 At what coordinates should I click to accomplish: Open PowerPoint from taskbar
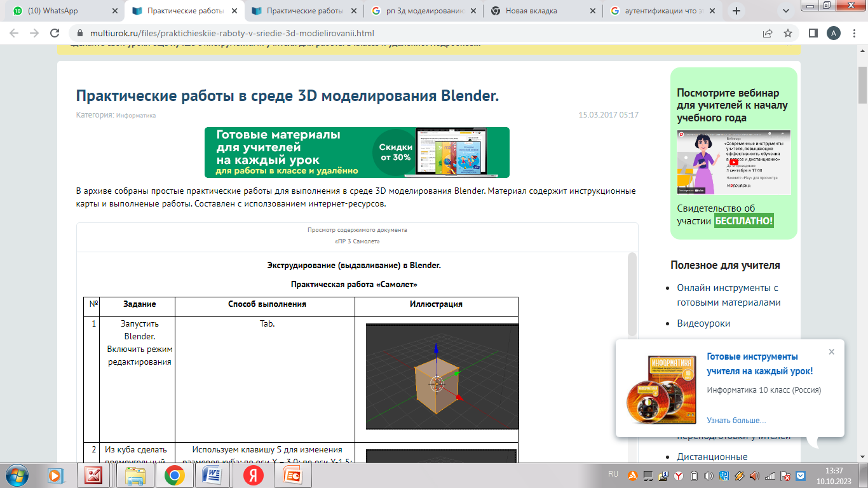(293, 475)
